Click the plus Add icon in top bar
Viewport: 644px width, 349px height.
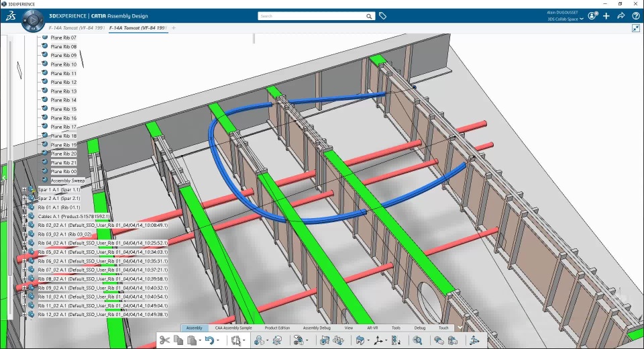click(x=606, y=16)
